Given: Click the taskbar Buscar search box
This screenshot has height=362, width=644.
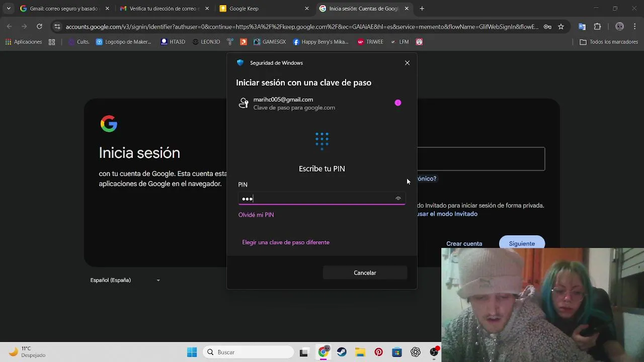Looking at the screenshot, I should click(249, 352).
